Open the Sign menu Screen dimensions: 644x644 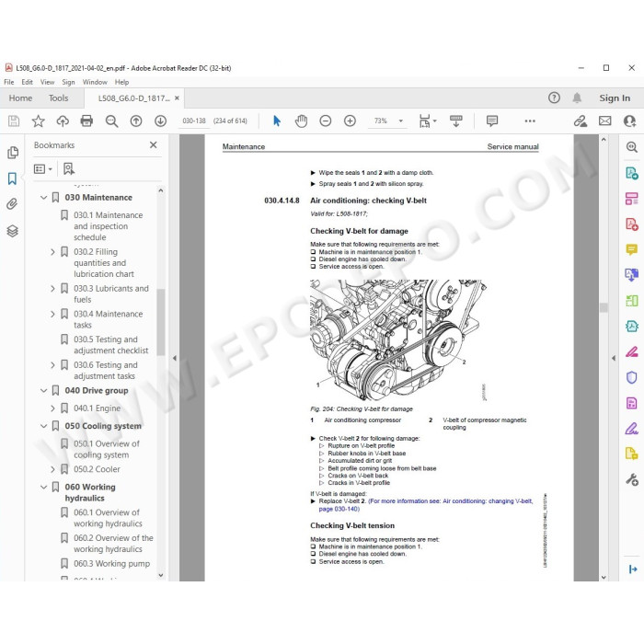68,82
